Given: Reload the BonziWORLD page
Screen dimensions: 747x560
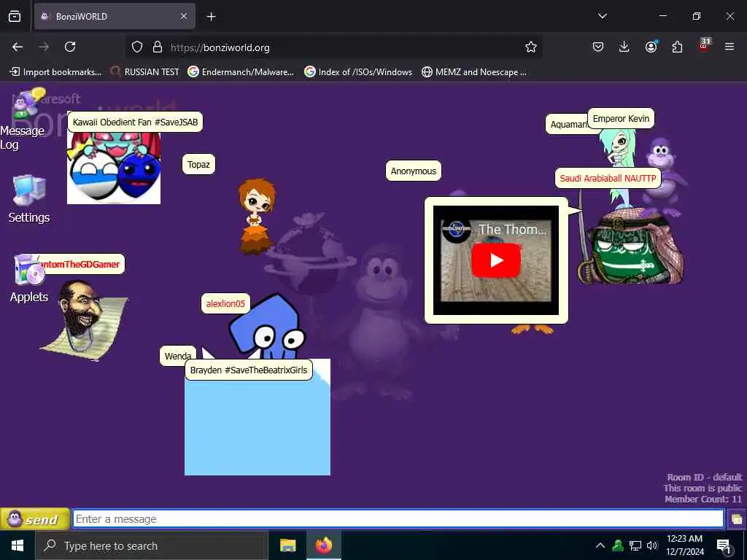Looking at the screenshot, I should tap(70, 47).
